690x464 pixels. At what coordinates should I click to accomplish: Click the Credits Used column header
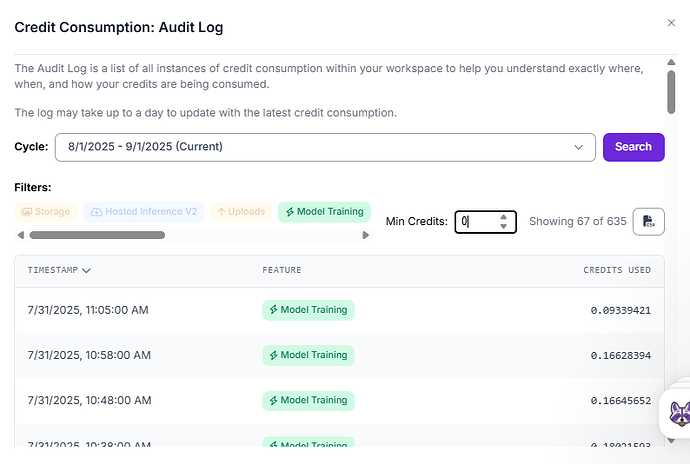617,270
